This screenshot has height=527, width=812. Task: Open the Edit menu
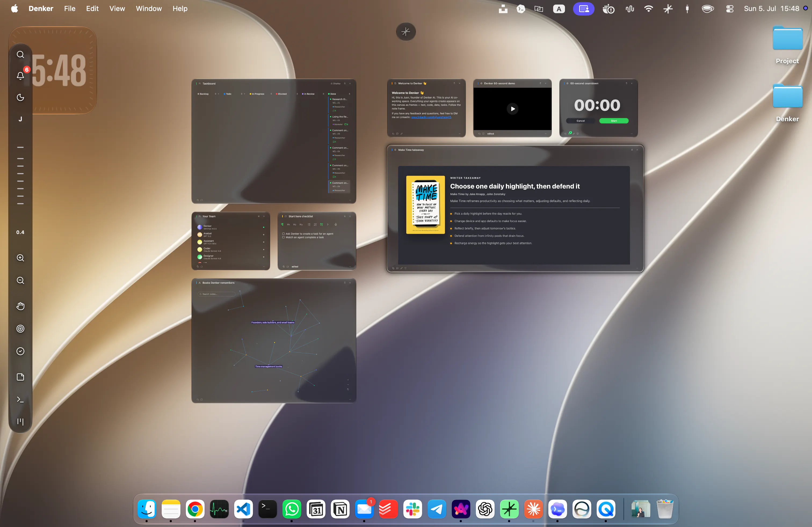pyautogui.click(x=92, y=9)
